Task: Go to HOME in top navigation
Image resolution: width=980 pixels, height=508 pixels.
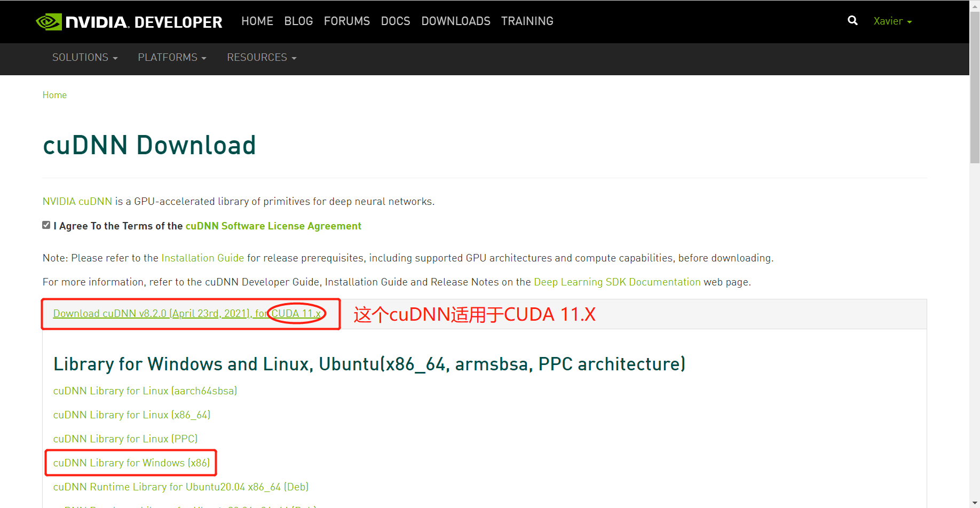Action: coord(257,21)
